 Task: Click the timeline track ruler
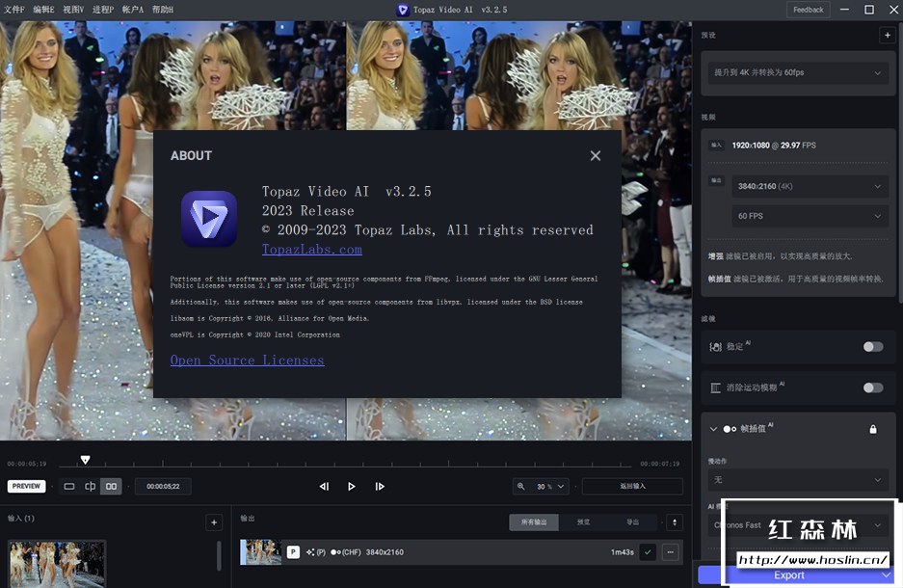346,465
